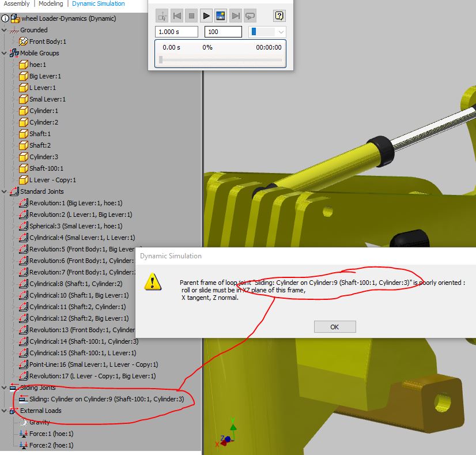Switch to the Modeling tab
Screen dimensions: 476x455
[x=51, y=3]
